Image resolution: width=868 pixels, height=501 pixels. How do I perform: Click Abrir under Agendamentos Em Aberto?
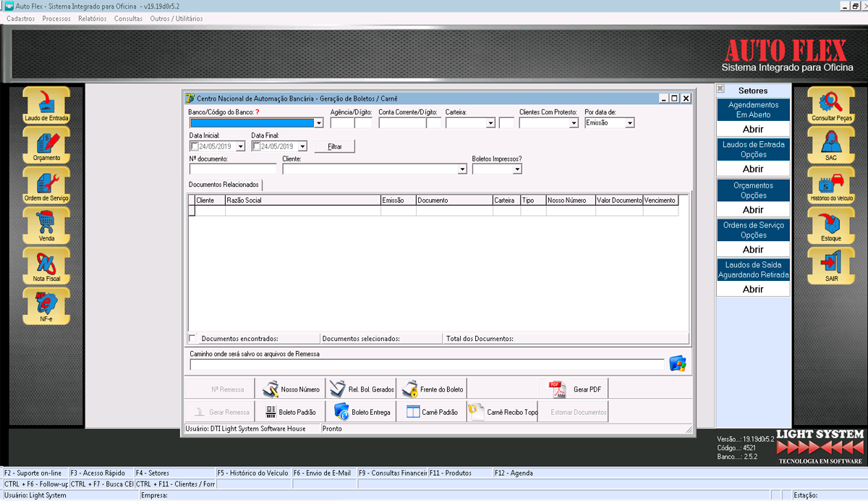[753, 129]
